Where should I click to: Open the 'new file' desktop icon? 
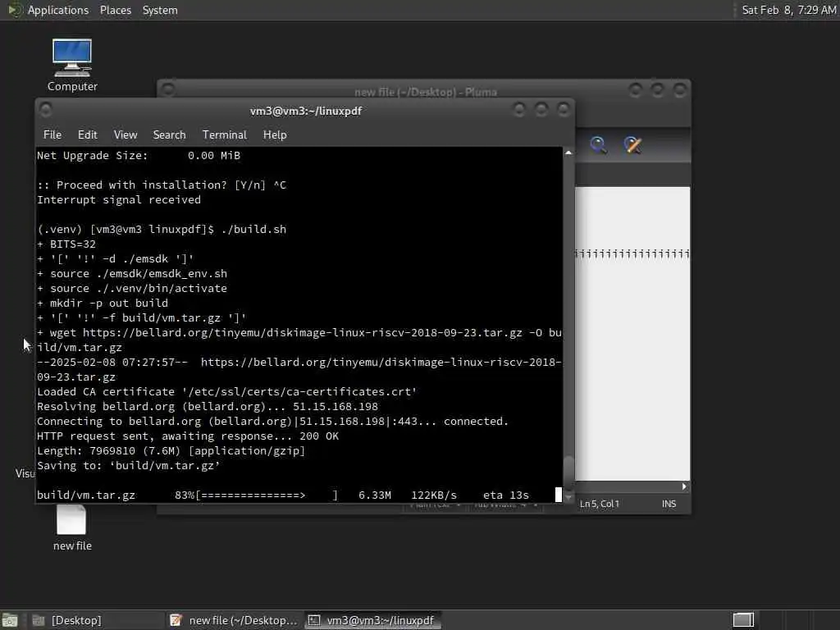pos(72,527)
